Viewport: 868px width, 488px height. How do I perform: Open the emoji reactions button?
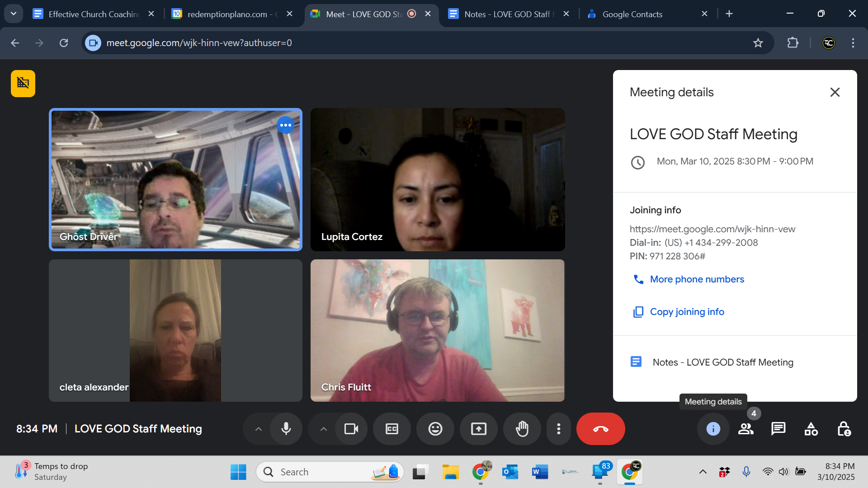tap(435, 429)
